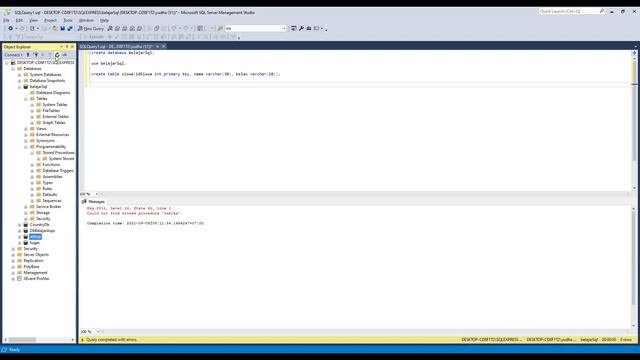Select Functions folder in tree
Viewport: 640px width, 360px height.
[51, 164]
